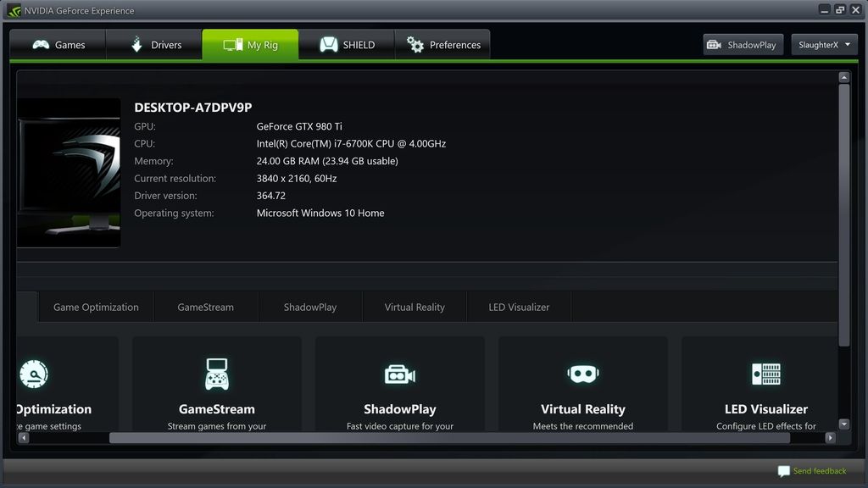
Task: Close the GeForce Experience window
Action: coord(855,10)
